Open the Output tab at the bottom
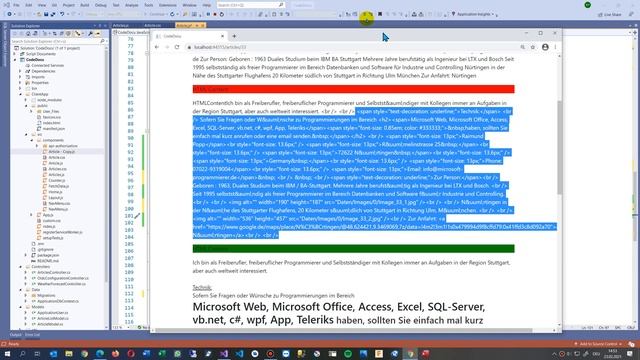Screen dimensions: 640x360 pyautogui.click(x=16, y=335)
